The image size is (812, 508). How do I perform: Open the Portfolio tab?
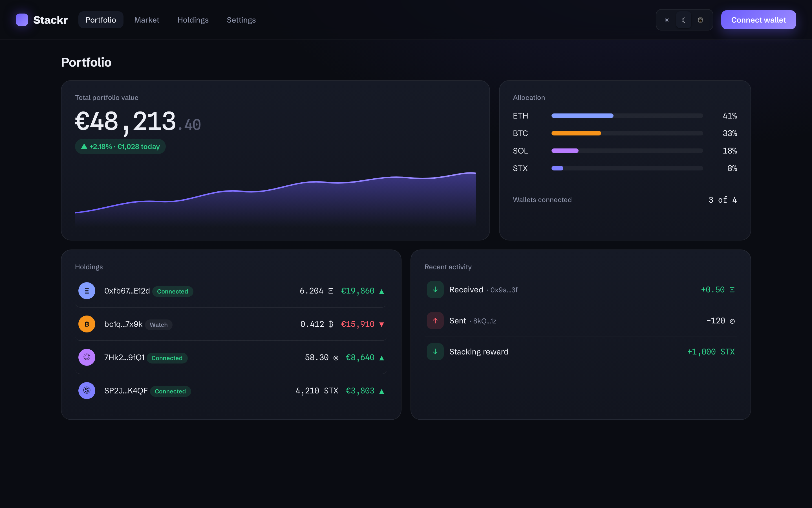tap(101, 20)
